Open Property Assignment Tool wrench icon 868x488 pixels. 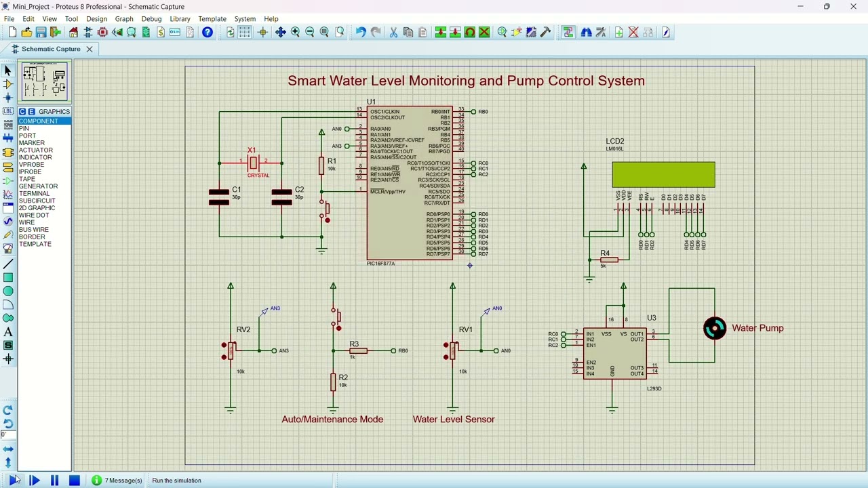(x=601, y=33)
